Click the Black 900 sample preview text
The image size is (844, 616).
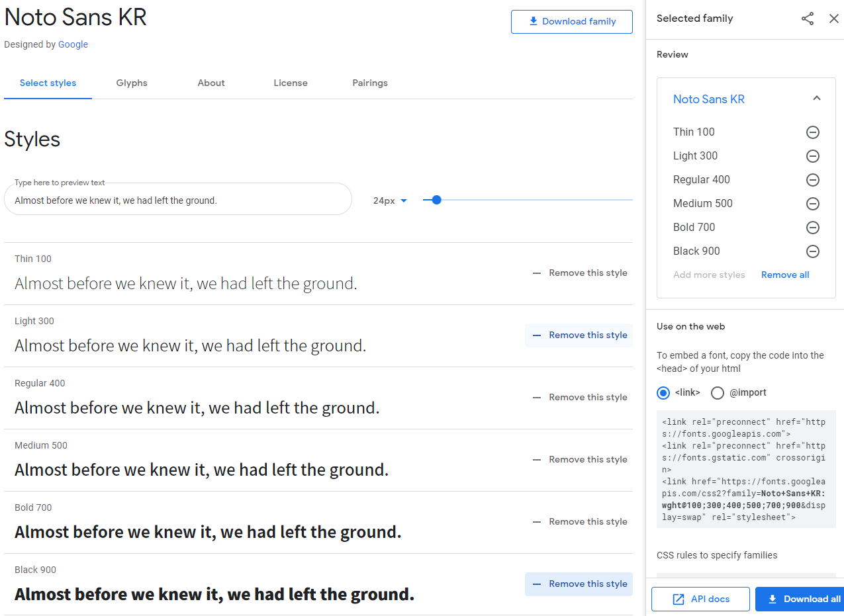click(214, 595)
